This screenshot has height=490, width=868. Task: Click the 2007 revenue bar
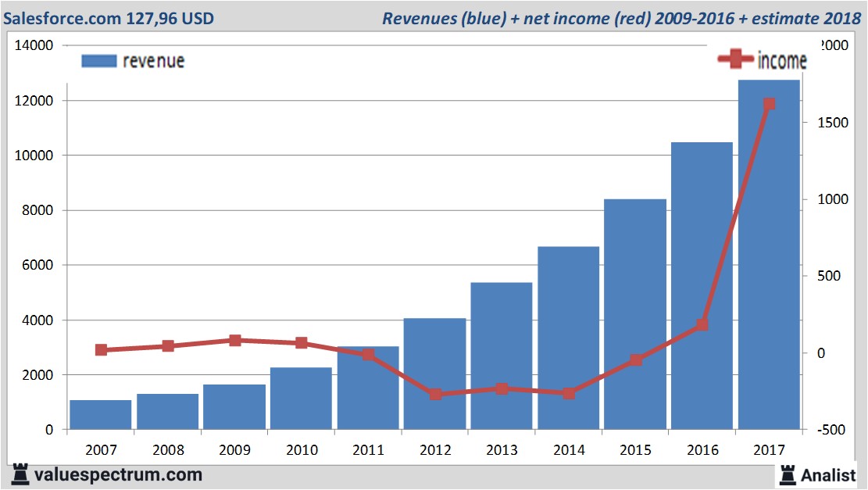101,415
